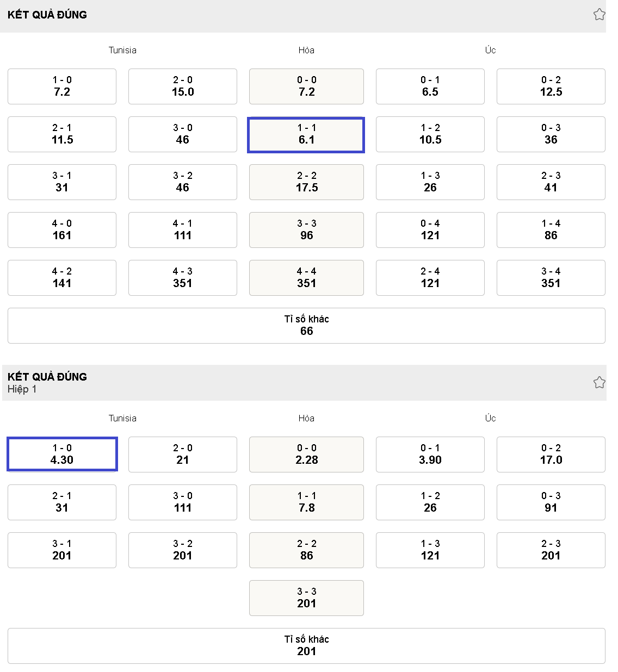Pick first-half 1 - 1 draw at 7.8
The width and height of the screenshot is (618, 672).
tap(306, 502)
